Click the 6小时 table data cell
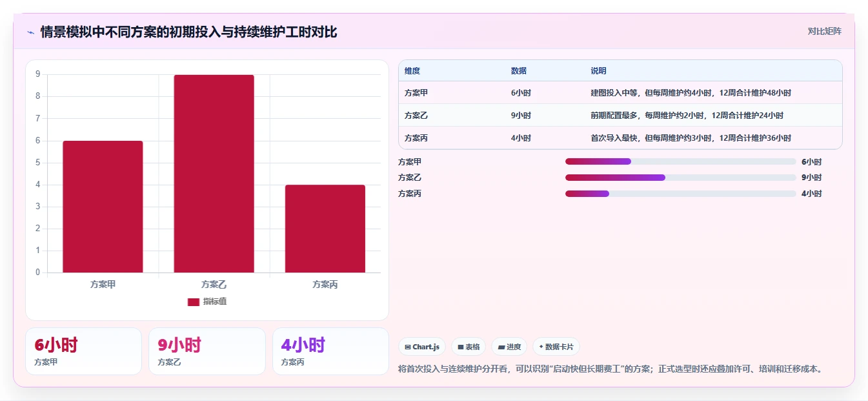The image size is (868, 401). point(521,93)
